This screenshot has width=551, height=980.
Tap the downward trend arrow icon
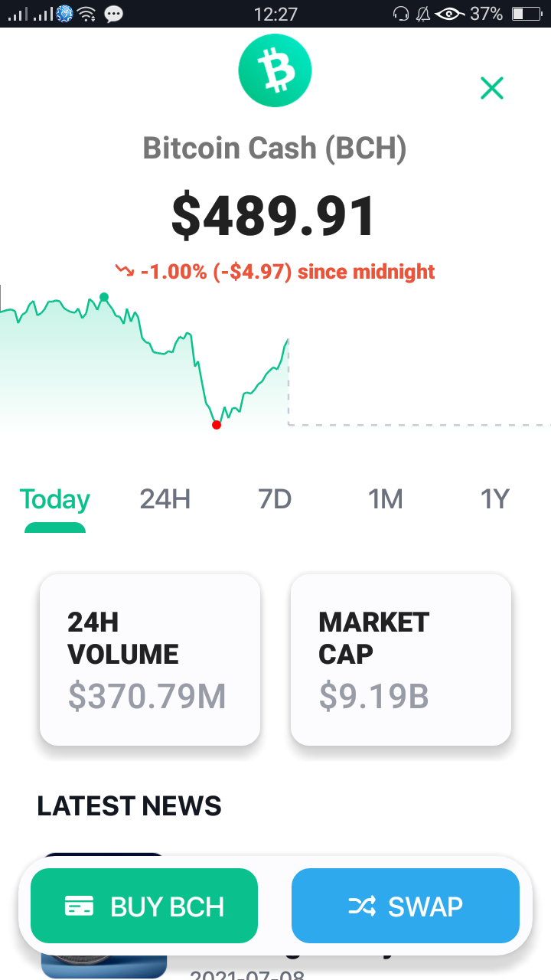124,271
